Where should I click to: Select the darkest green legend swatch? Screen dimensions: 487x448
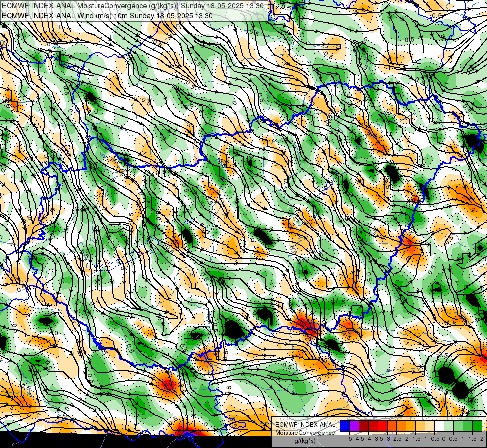pos(477,426)
